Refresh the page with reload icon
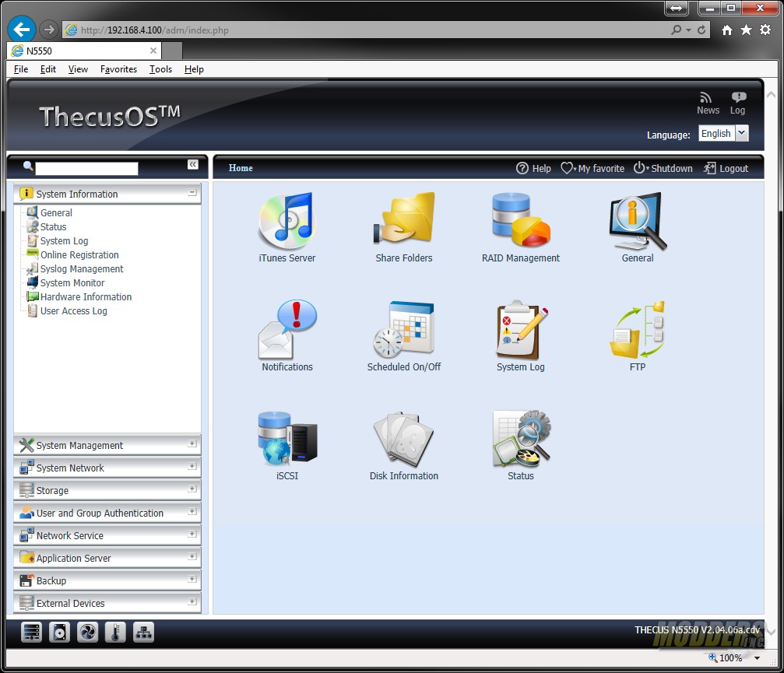The width and height of the screenshot is (784, 673). tap(701, 30)
